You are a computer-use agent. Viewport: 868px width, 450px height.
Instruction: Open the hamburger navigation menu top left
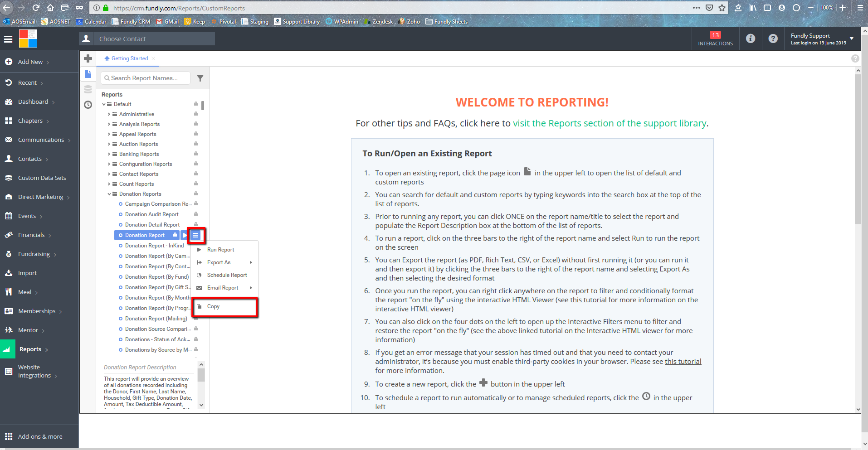click(x=8, y=39)
